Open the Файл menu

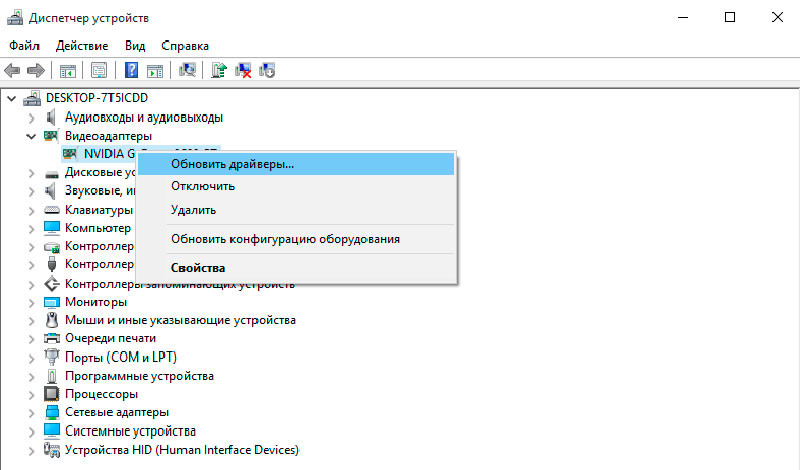tap(24, 46)
